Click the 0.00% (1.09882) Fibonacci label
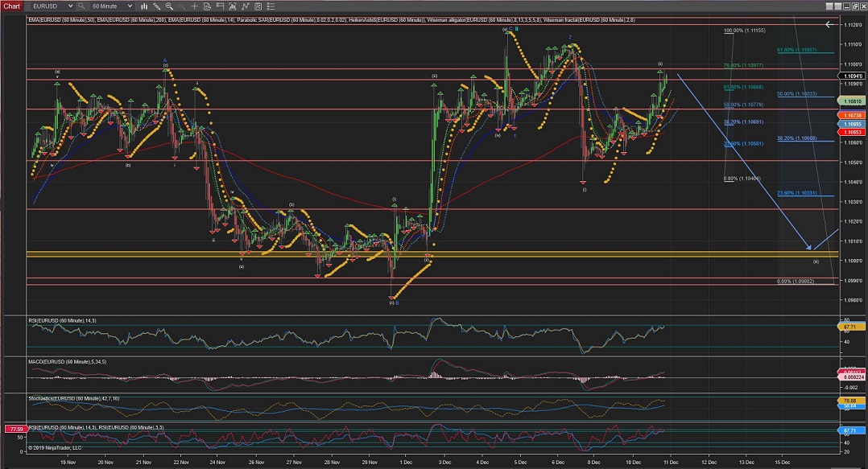 (x=796, y=282)
